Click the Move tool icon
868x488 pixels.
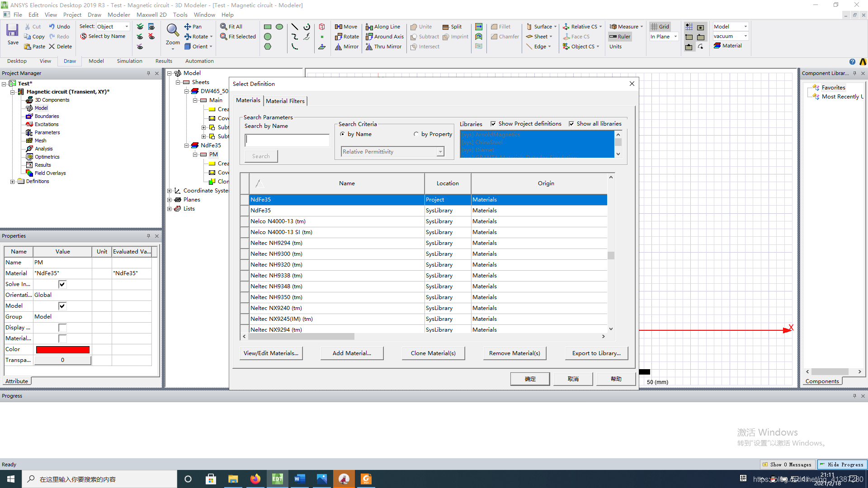(338, 27)
